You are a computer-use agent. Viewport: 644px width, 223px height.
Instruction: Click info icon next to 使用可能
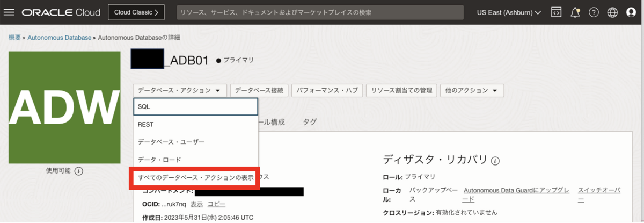tap(78, 171)
